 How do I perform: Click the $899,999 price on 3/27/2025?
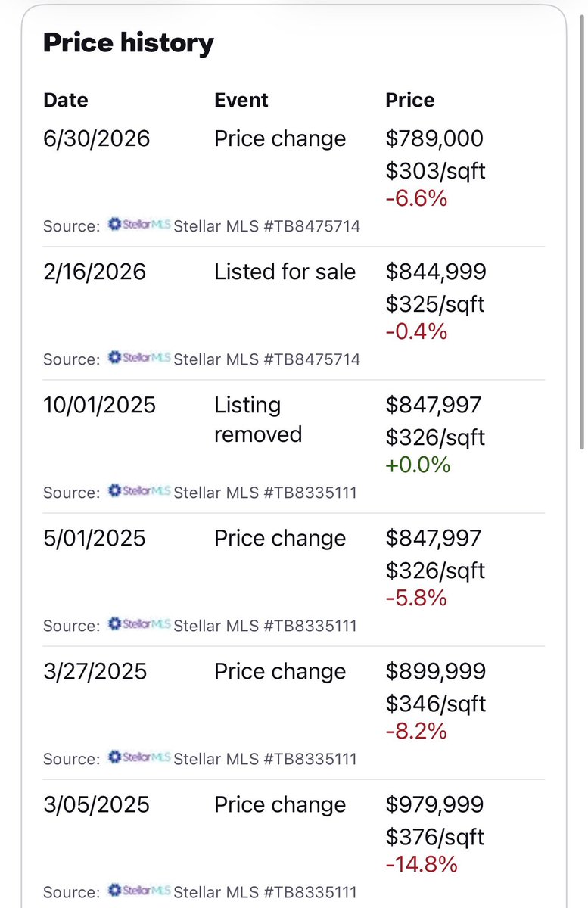(x=436, y=671)
